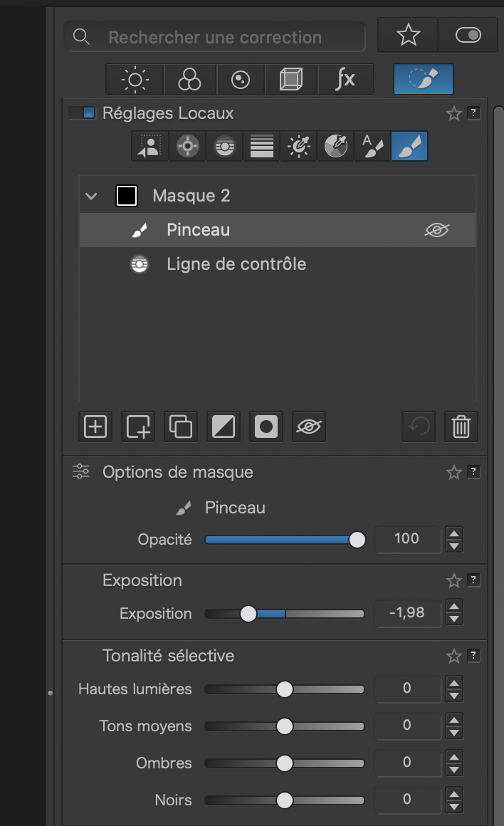Select the control point mask tool
This screenshot has height=826, width=504.
click(x=188, y=146)
